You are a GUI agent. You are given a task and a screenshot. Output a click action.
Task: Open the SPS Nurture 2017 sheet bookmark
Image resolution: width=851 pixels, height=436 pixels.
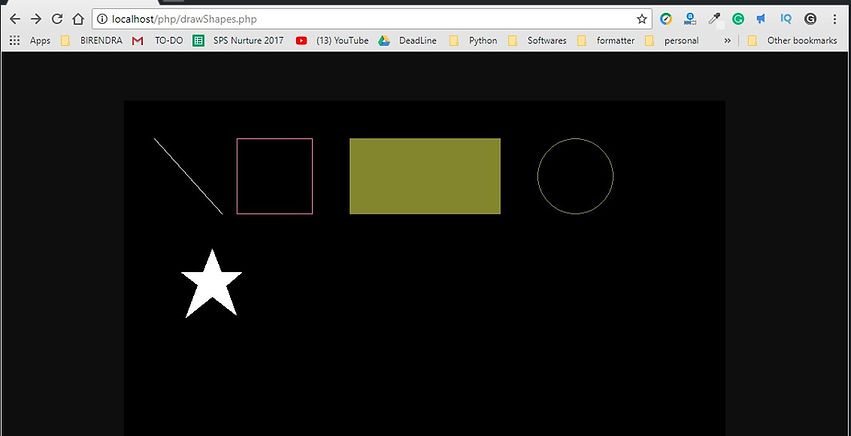click(x=238, y=41)
